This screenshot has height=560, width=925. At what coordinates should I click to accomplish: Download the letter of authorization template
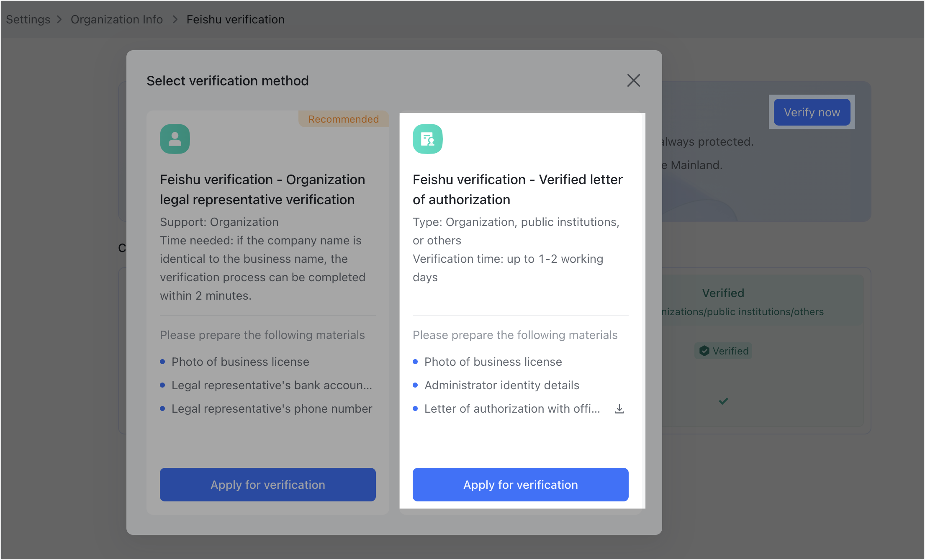[619, 409]
